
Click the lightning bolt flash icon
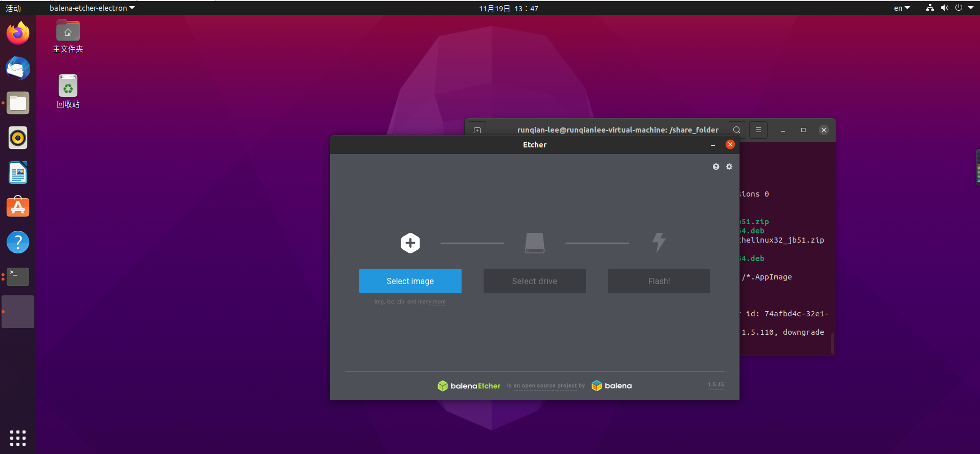click(659, 243)
